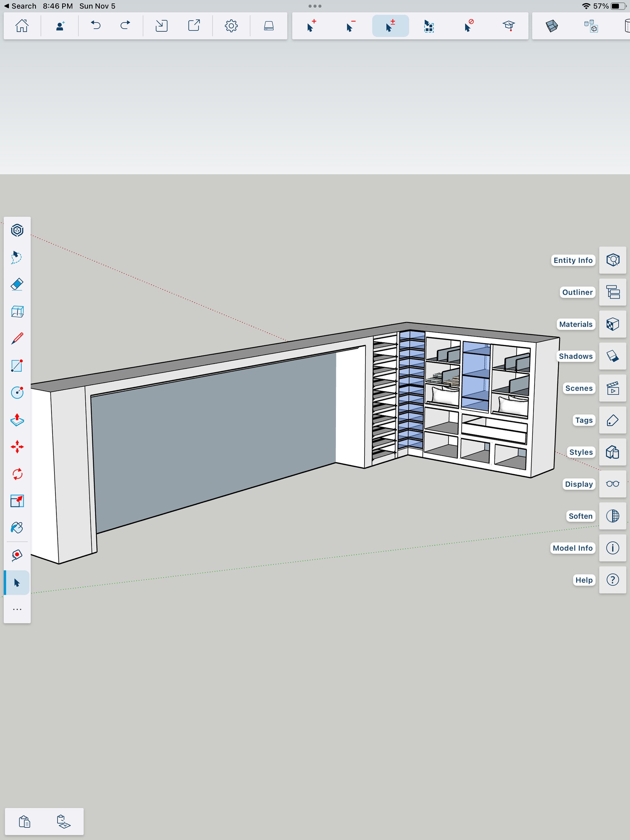Activate the Move tool

click(17, 447)
